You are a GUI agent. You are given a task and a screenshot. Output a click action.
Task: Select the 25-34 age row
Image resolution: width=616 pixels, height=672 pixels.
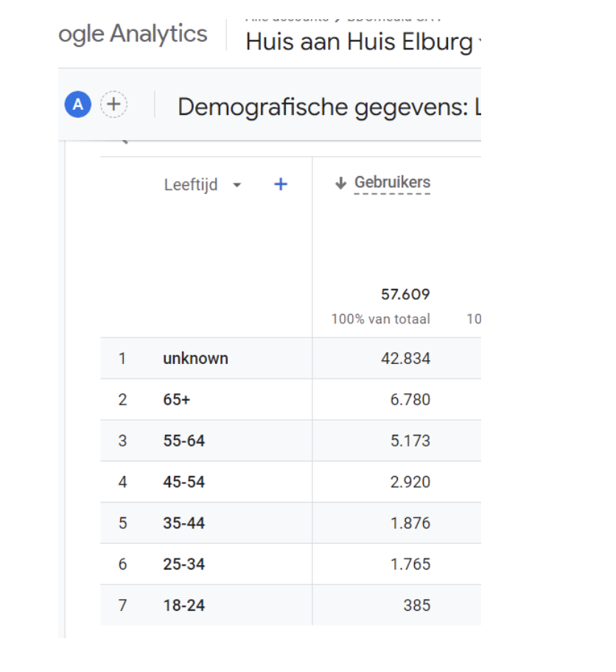coord(290,564)
